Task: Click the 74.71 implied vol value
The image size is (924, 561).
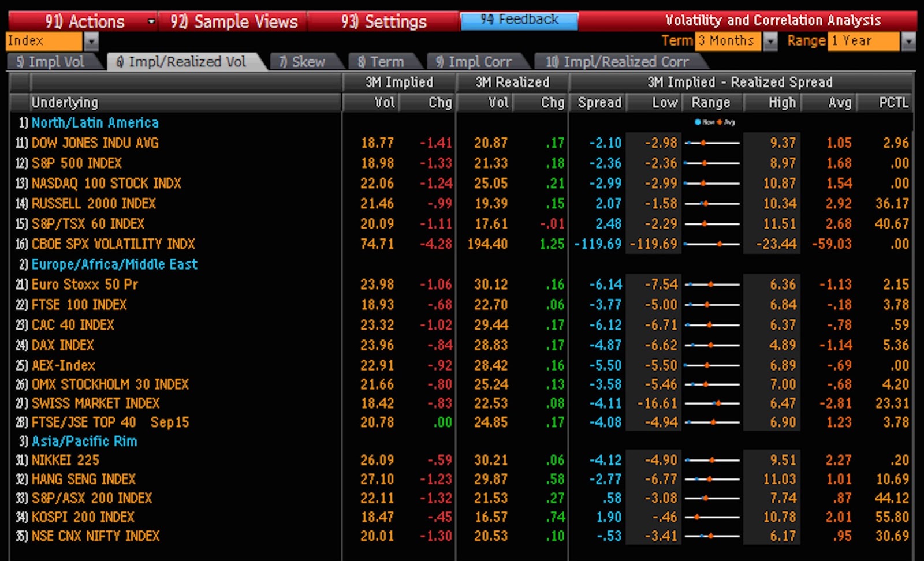Action: click(377, 244)
